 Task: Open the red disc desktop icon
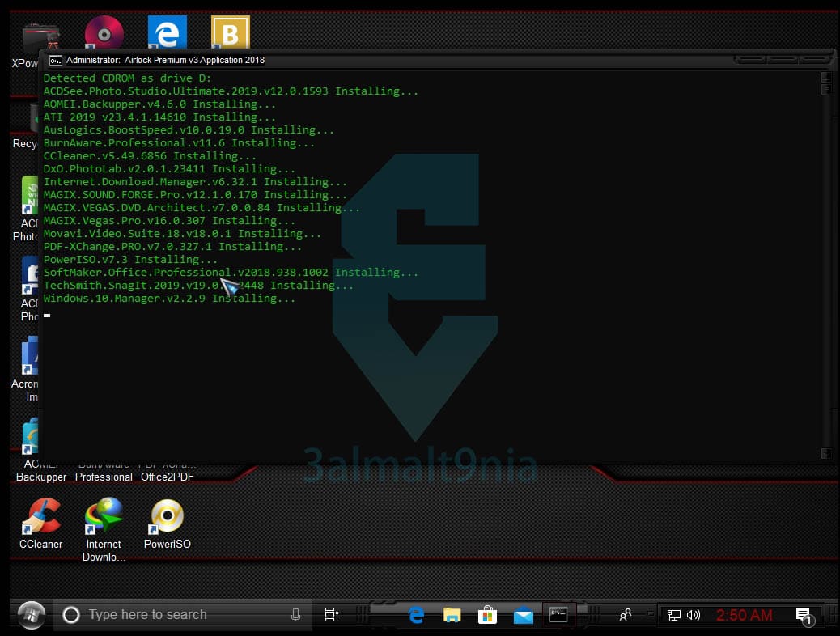pyautogui.click(x=104, y=32)
